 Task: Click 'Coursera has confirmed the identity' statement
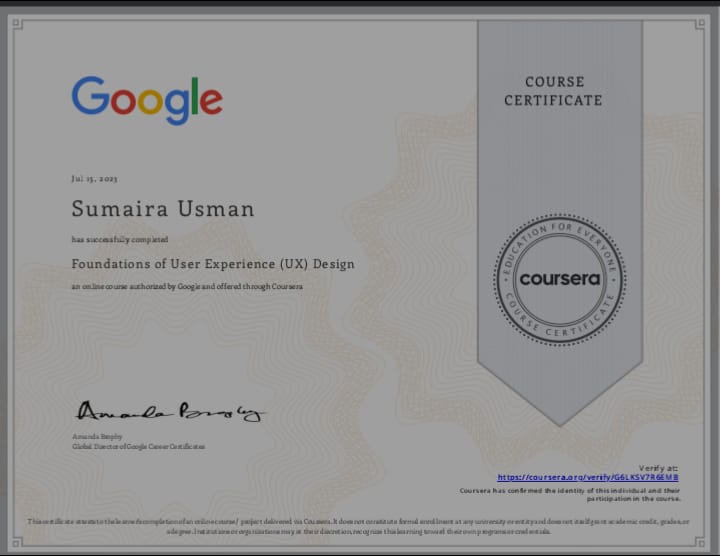[570, 494]
